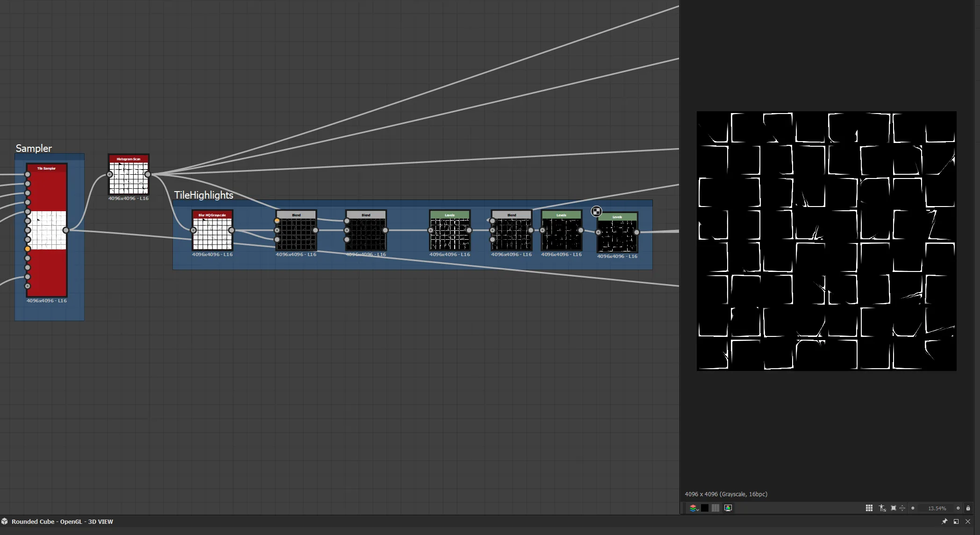This screenshot has width=980, height=535.
Task: Click the Sampler frame title
Action: pyautogui.click(x=34, y=148)
